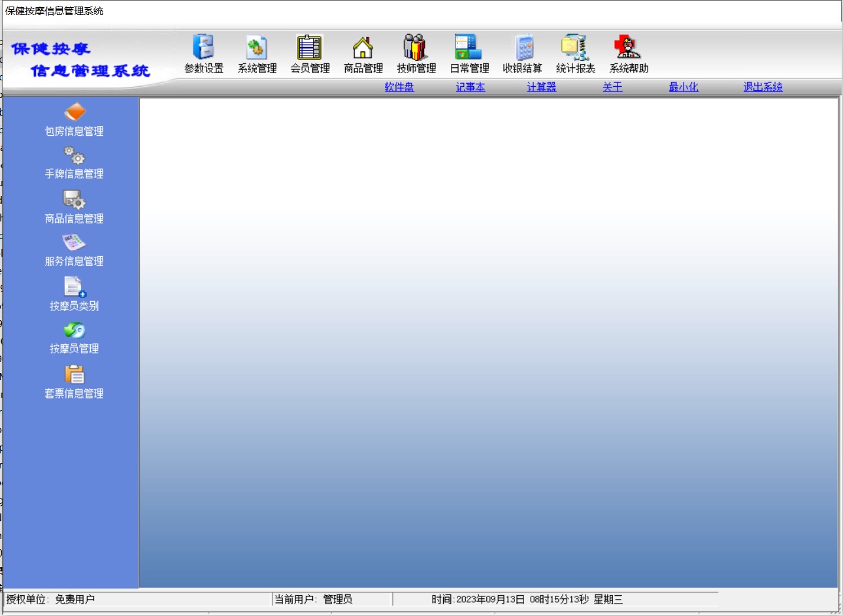Viewport: 843px width, 616px height.
Task: Click the 日常管理 toolbar icon
Action: tap(469, 48)
